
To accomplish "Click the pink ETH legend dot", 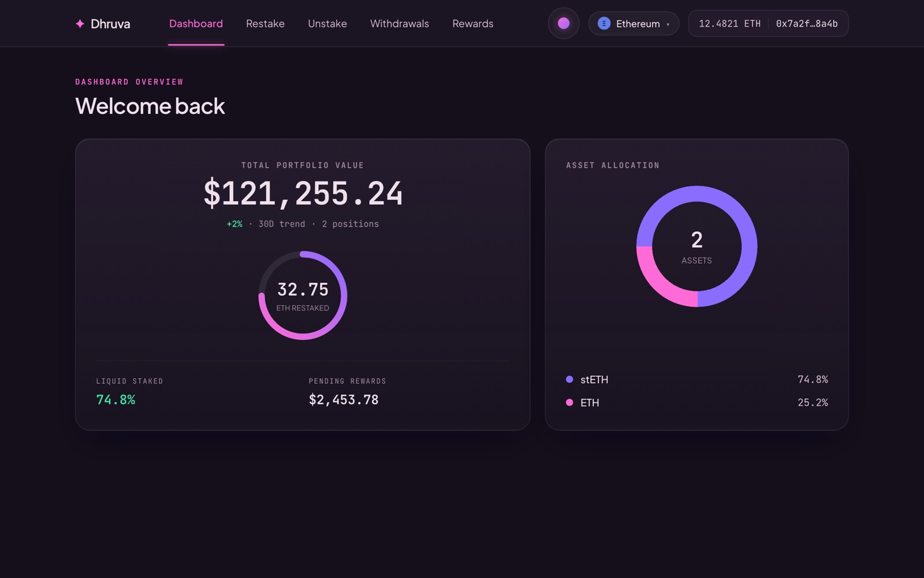I will click(569, 402).
